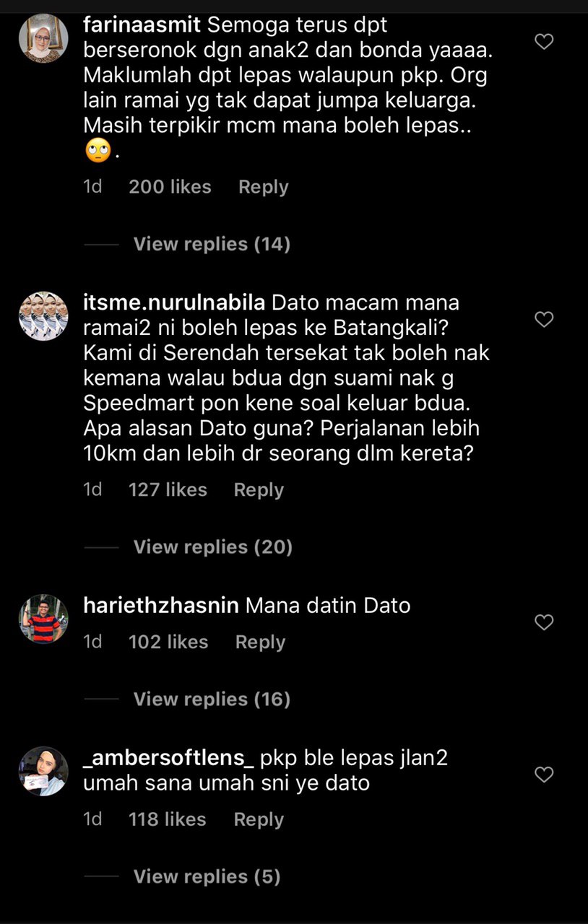Expand View replies (16)
Viewport: 588px width, 924px height.
tap(212, 699)
